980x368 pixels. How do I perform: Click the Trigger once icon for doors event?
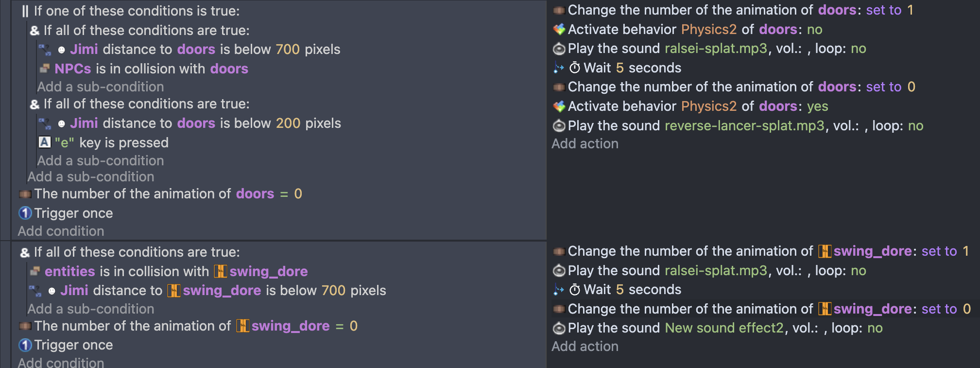tap(25, 213)
